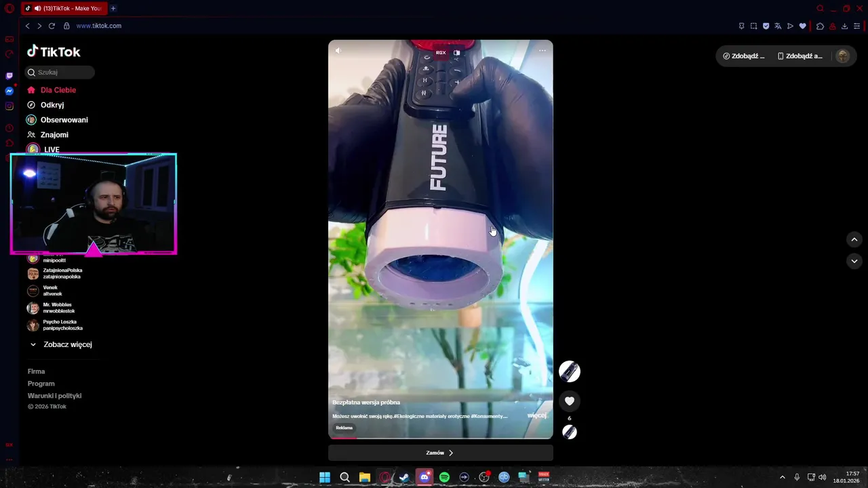Go forward in browser history
The height and width of the screenshot is (488, 868).
pos(39,26)
